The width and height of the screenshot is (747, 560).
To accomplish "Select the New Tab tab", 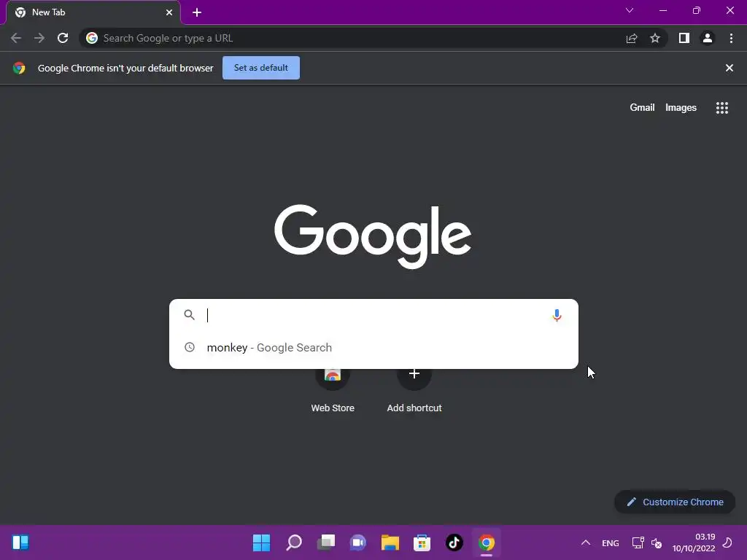I will click(93, 12).
